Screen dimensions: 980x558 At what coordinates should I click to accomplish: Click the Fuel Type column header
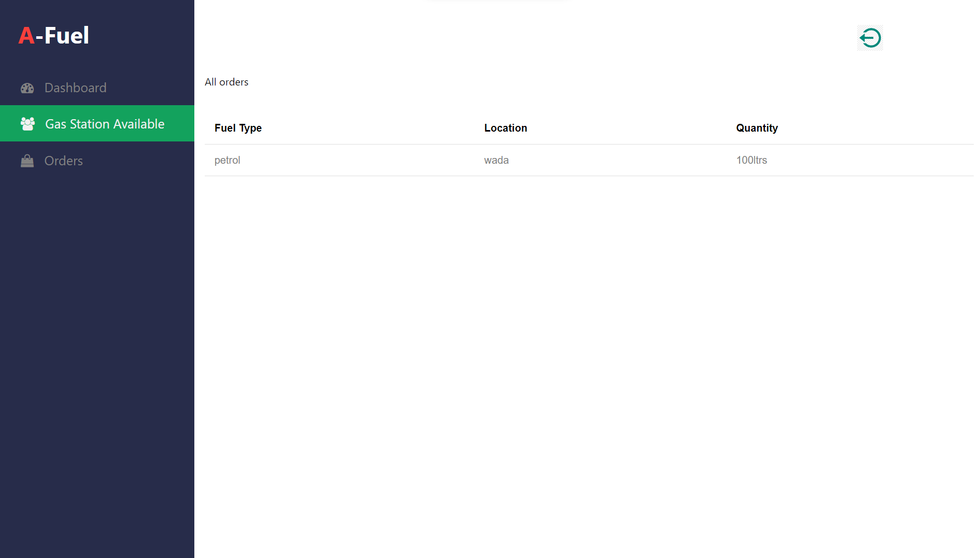coord(238,128)
